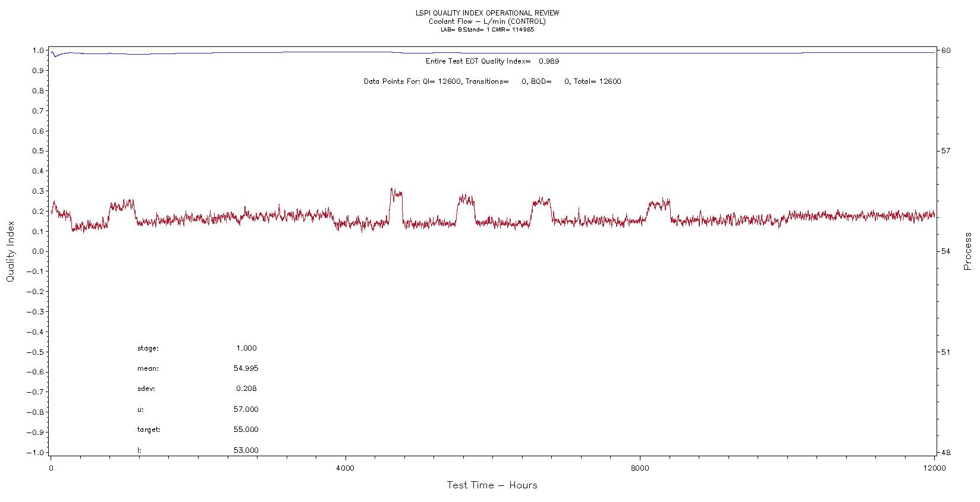Click the stage value 1.000

(x=246, y=348)
